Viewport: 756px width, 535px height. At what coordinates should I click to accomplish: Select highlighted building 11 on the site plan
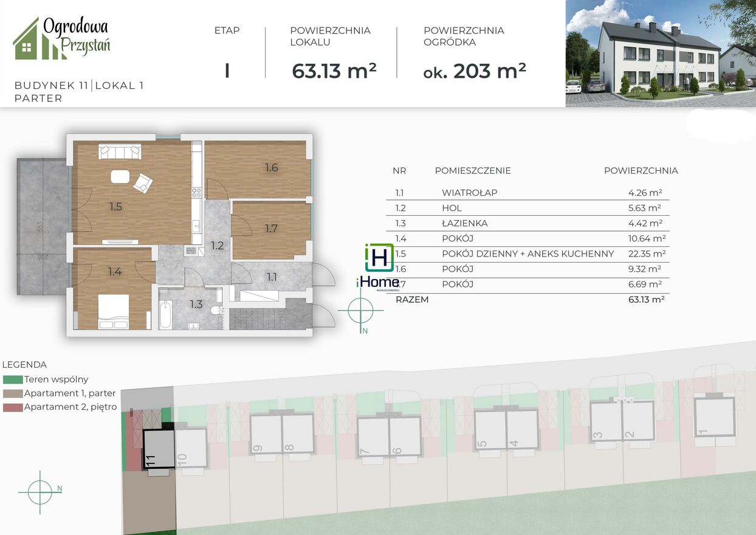point(158,449)
